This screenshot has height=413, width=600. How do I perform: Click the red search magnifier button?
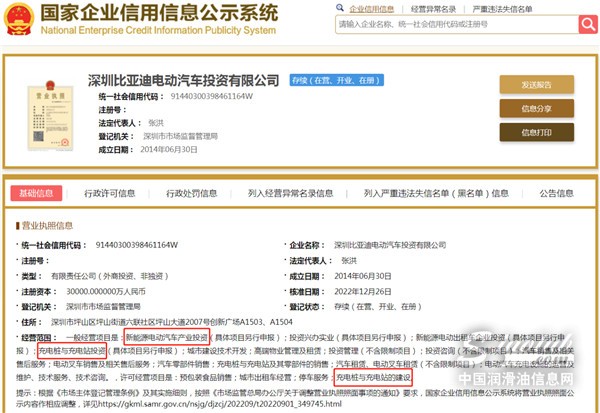click(588, 24)
